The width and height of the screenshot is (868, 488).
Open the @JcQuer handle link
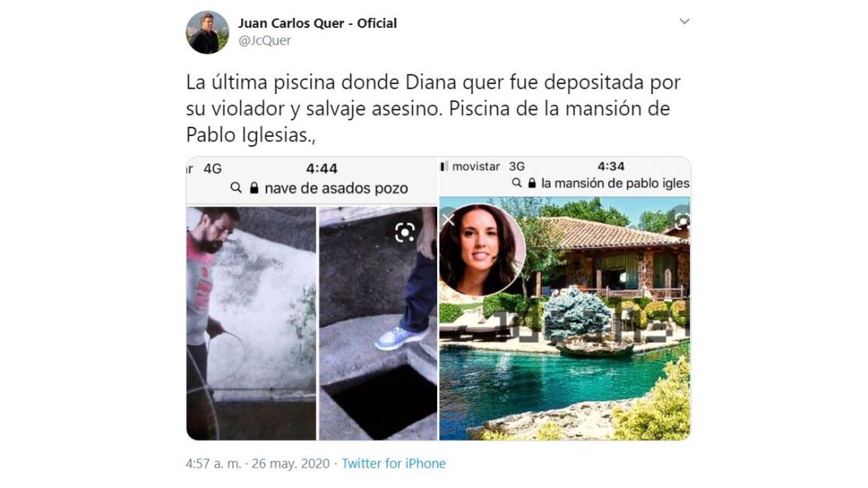coord(265,40)
